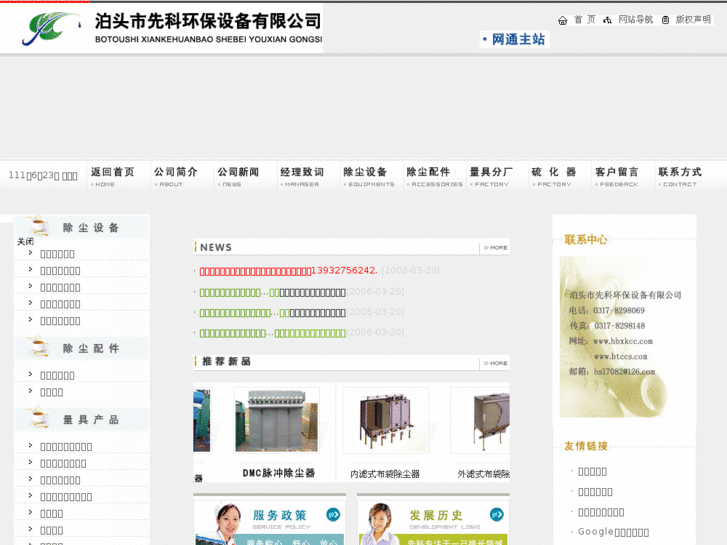The height and width of the screenshot is (545, 727).
Task: Click the arrow icon on 发展历史 banner
Action: [496, 514]
